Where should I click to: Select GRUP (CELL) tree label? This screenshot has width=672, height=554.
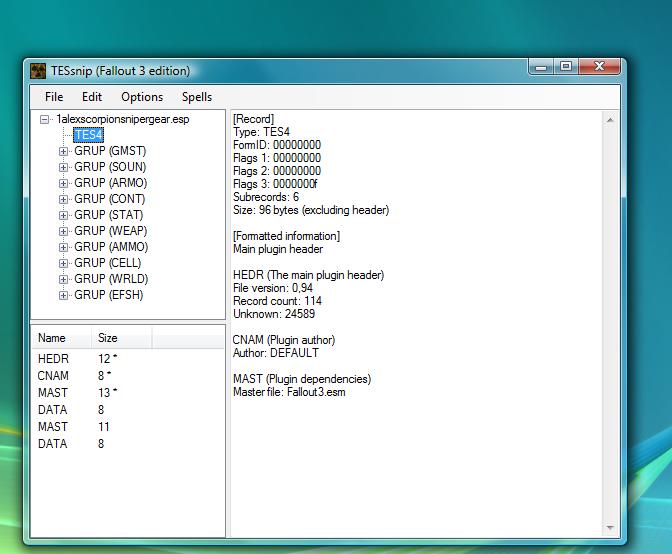(108, 263)
